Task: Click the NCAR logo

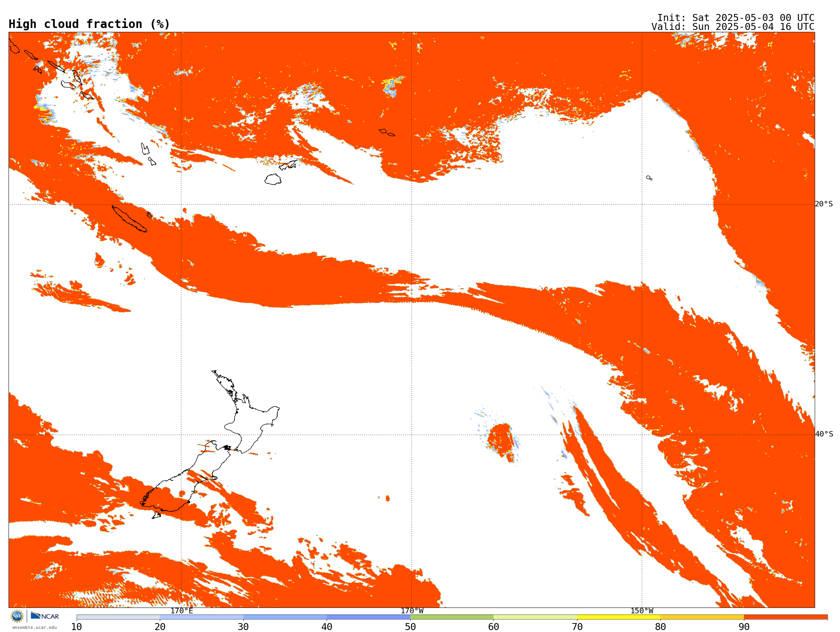Action: pyautogui.click(x=45, y=616)
